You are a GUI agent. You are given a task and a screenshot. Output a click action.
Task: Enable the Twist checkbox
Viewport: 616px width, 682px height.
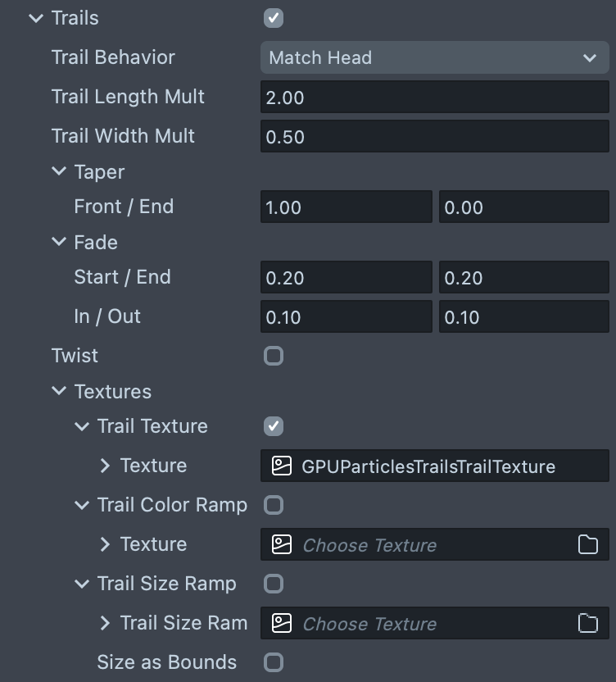pyautogui.click(x=274, y=356)
